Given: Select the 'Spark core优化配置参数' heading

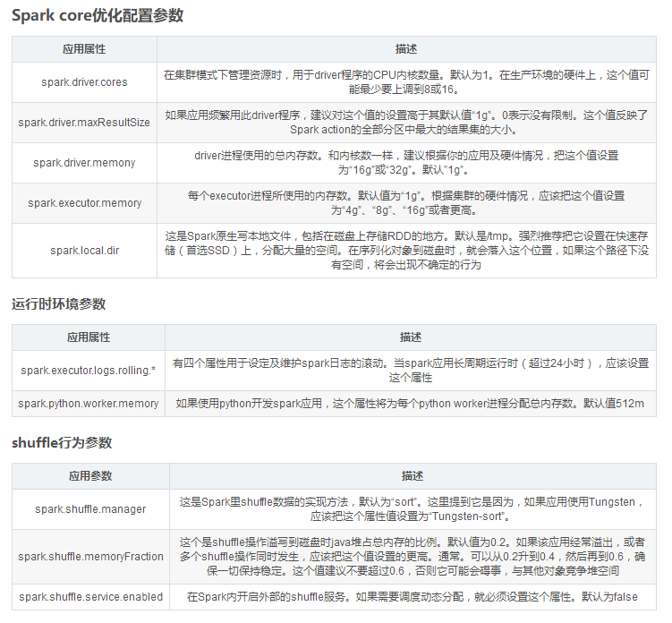Looking at the screenshot, I should [x=98, y=15].
